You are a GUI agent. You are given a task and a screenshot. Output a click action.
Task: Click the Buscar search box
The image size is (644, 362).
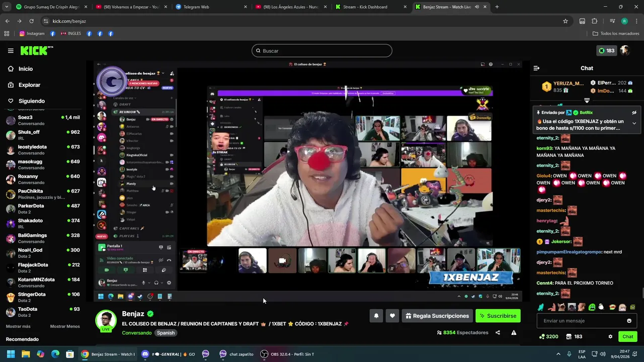click(322, 51)
